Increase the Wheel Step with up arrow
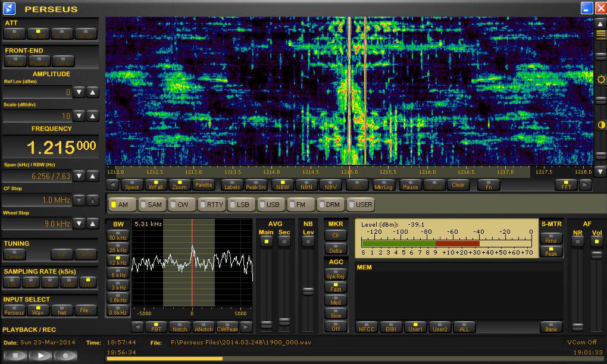This screenshot has height=364, width=607. coord(92,224)
